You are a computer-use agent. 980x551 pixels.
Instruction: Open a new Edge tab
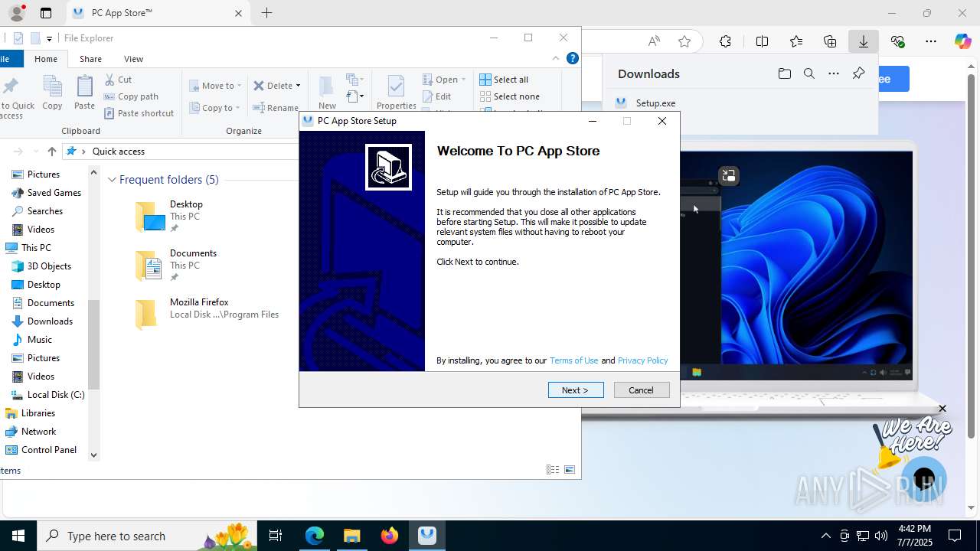pos(266,13)
